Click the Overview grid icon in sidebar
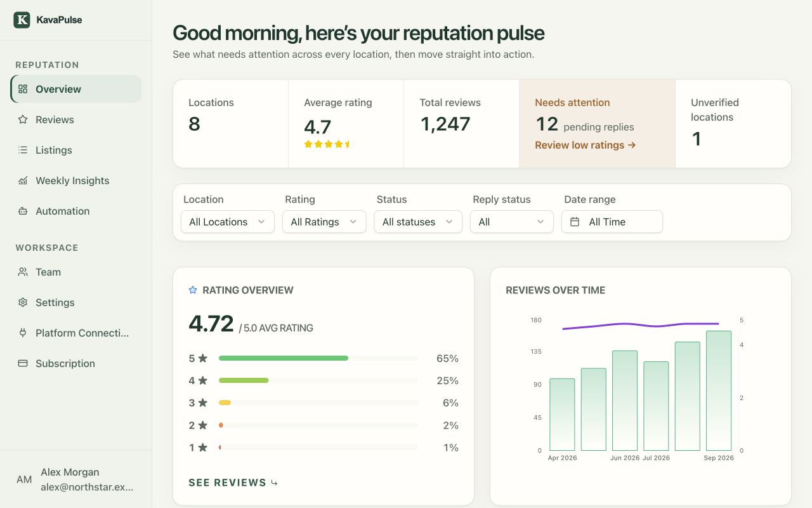The width and height of the screenshot is (812, 508). pos(23,89)
